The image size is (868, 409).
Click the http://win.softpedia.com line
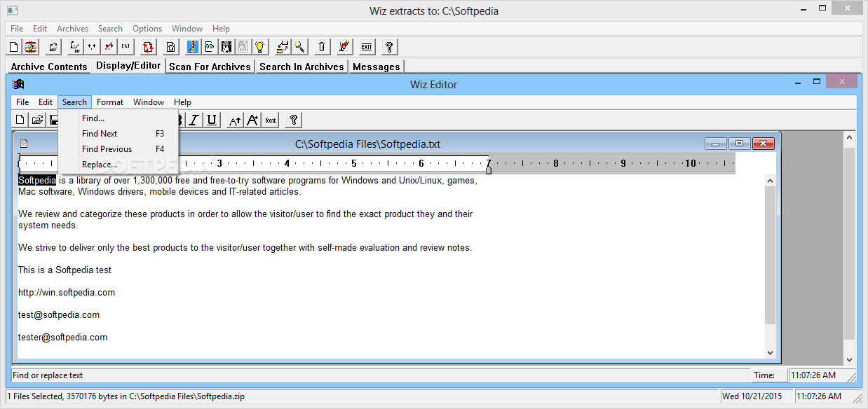(67, 293)
